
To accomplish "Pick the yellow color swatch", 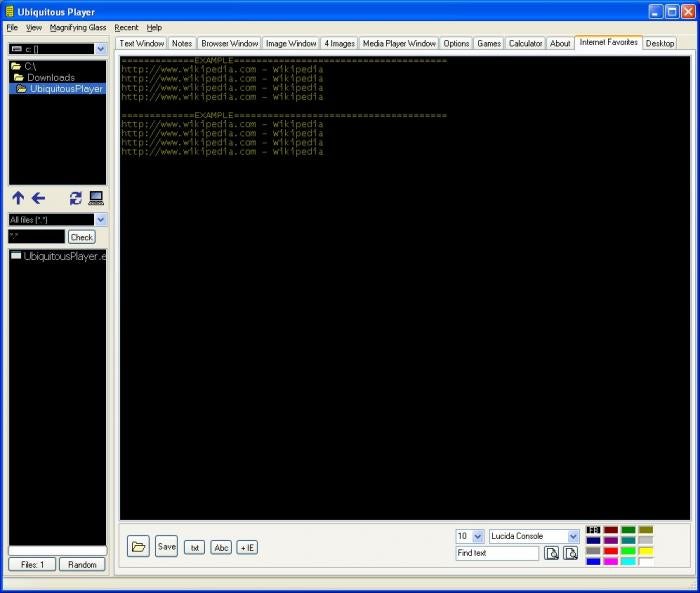I will pos(646,551).
